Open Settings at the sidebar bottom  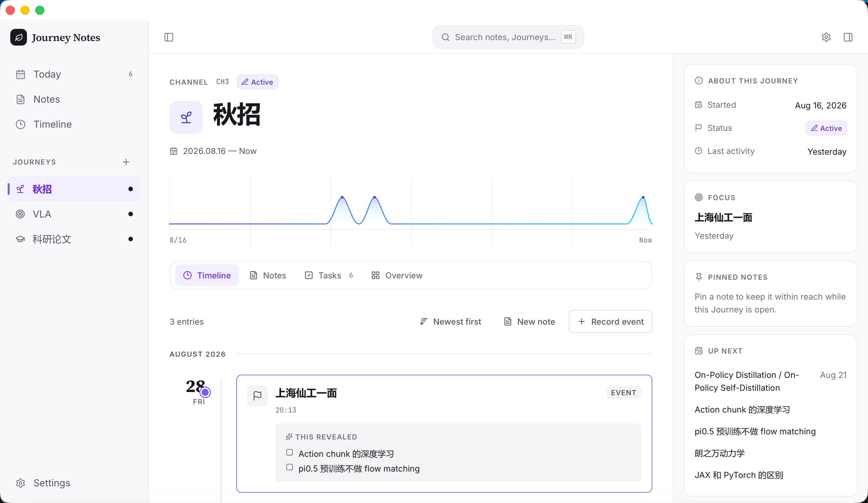(74, 483)
